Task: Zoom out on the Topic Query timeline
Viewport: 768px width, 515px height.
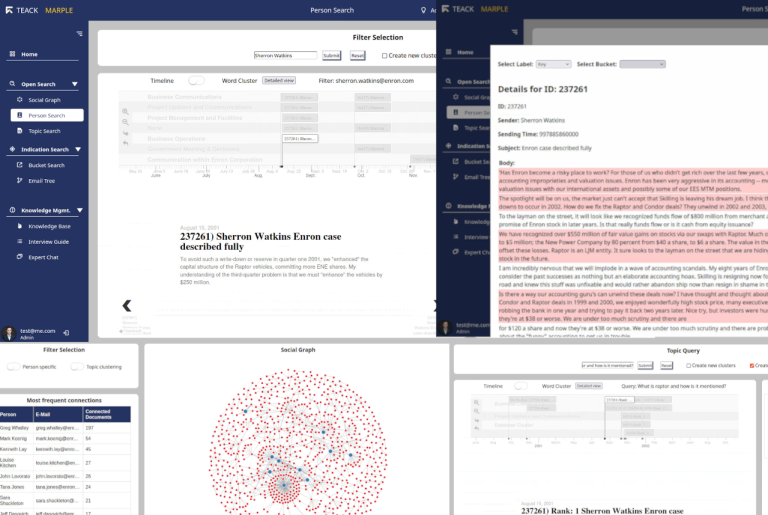Action: point(476,411)
